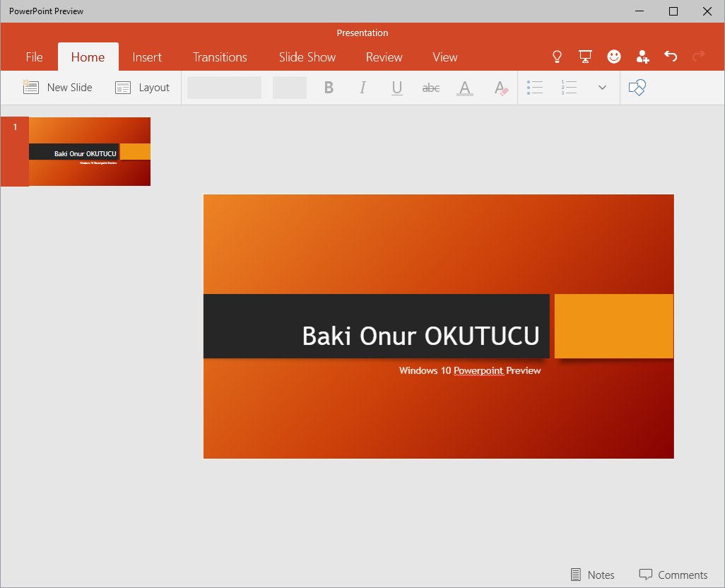Screen dimensions: 725x588
Task: Switch to the Home tab
Action: (88, 57)
